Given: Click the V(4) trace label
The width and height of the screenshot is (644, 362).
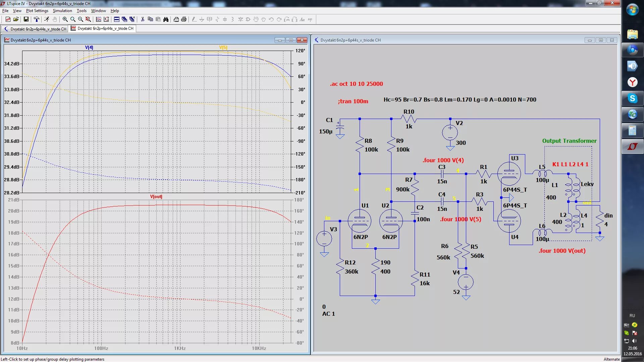Looking at the screenshot, I should tap(89, 48).
